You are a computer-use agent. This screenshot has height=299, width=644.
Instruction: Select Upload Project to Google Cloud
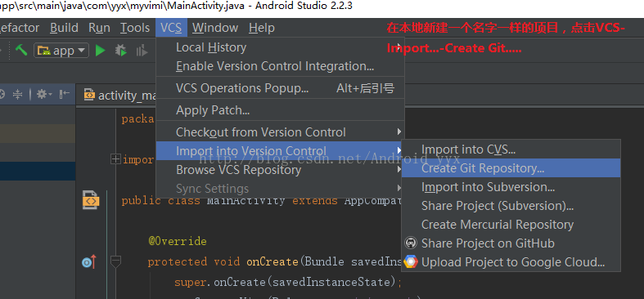511,261
